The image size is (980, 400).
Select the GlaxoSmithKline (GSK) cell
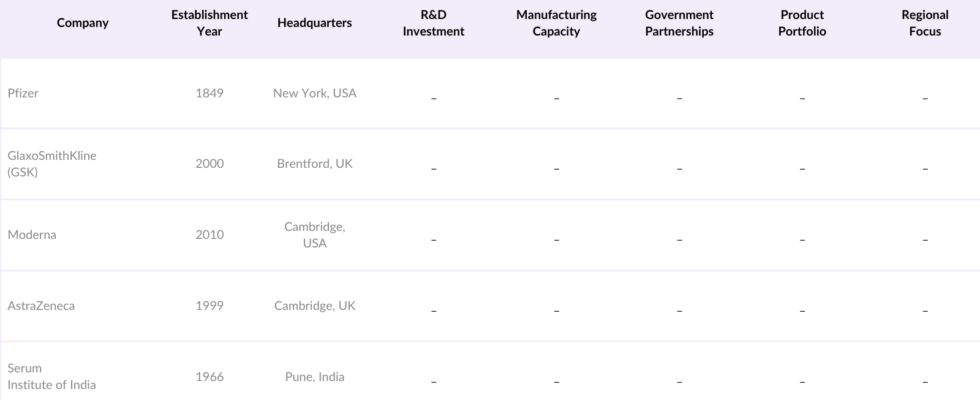tap(52, 164)
